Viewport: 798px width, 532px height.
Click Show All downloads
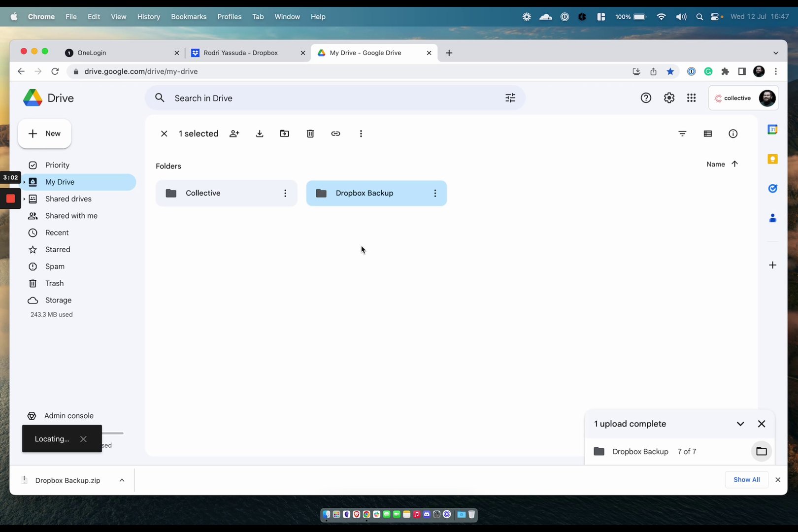[747, 480]
